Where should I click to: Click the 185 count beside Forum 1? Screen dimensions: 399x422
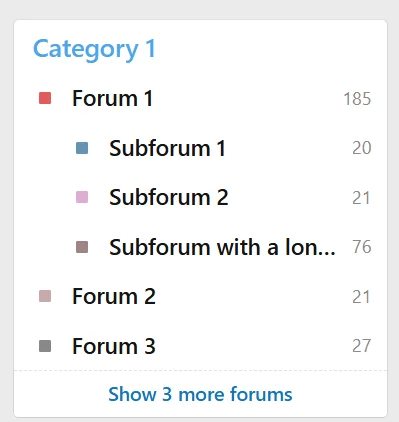point(357,99)
